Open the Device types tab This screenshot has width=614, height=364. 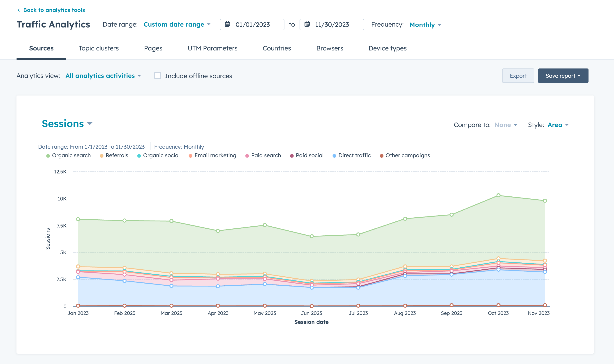[387, 48]
